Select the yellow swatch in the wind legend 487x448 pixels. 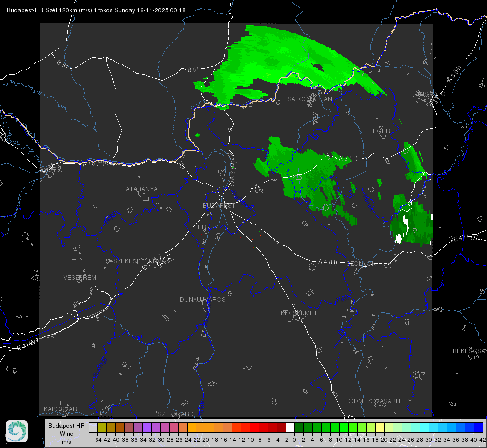[380, 427]
